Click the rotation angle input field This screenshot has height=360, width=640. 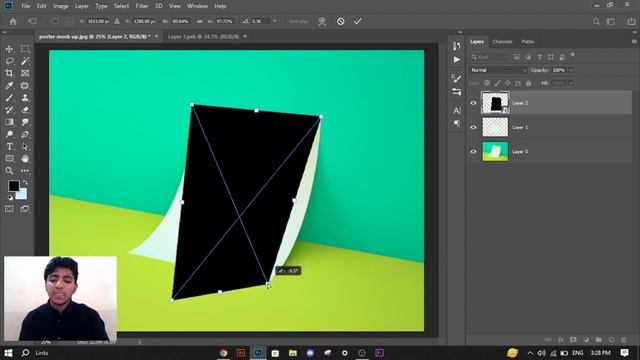click(x=261, y=21)
